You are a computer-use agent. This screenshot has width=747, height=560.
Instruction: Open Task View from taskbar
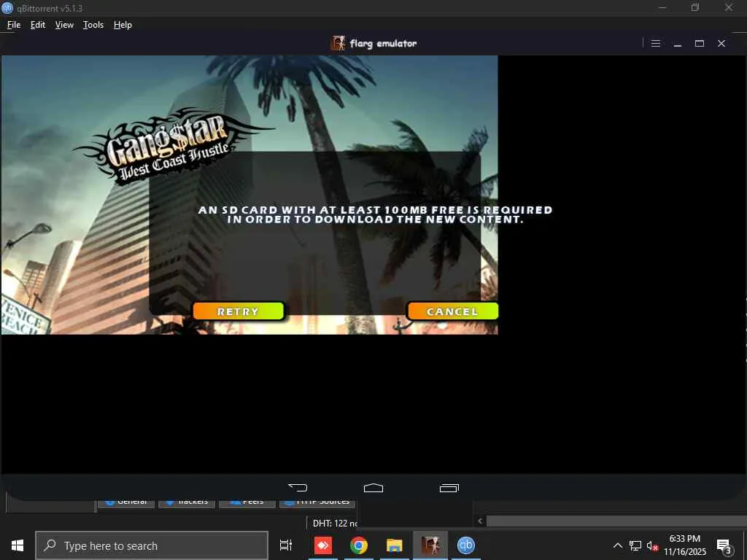286,545
